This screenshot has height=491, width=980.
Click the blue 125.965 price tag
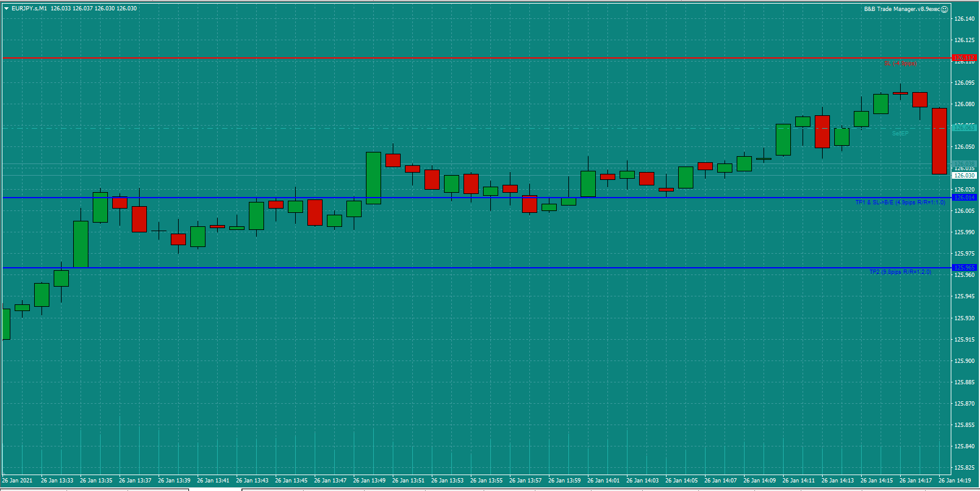(x=964, y=268)
